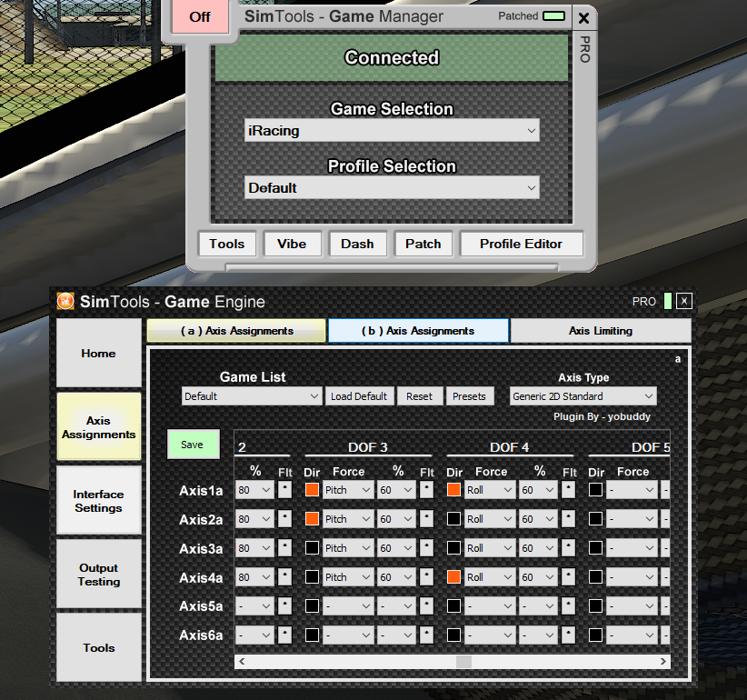Toggle the DOF 3 direction box for Axis5a
747x700 pixels.
coord(312,606)
